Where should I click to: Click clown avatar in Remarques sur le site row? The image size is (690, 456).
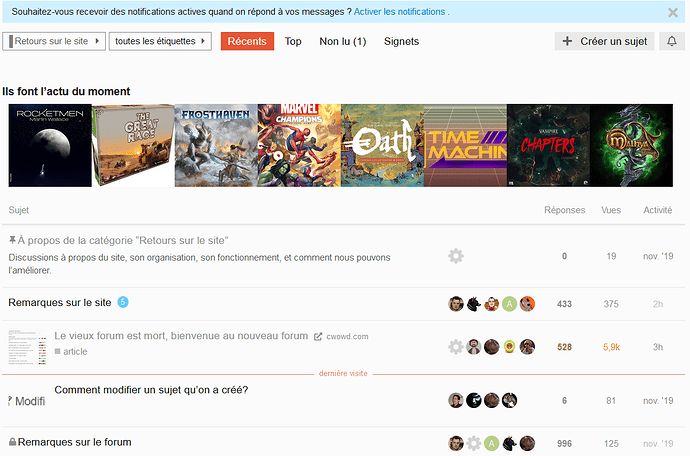(492, 304)
